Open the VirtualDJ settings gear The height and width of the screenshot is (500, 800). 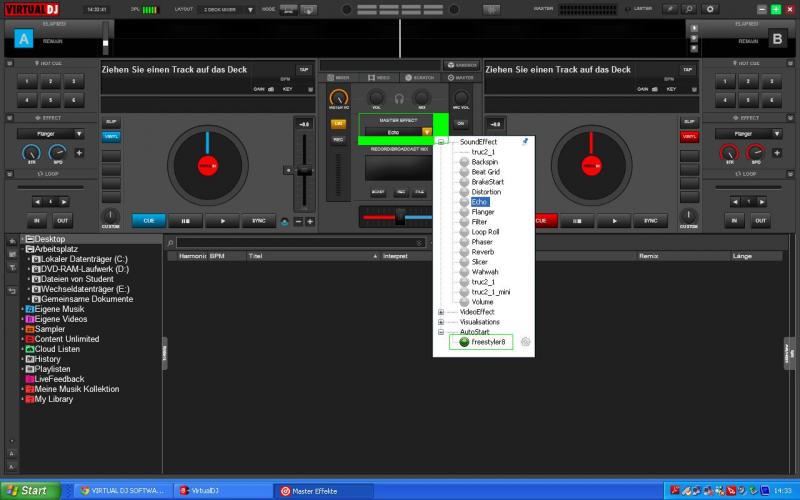pyautogui.click(x=710, y=9)
